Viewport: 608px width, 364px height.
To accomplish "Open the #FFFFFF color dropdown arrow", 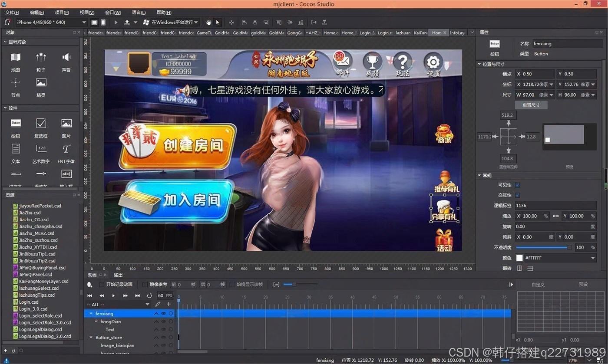I will [x=593, y=258].
